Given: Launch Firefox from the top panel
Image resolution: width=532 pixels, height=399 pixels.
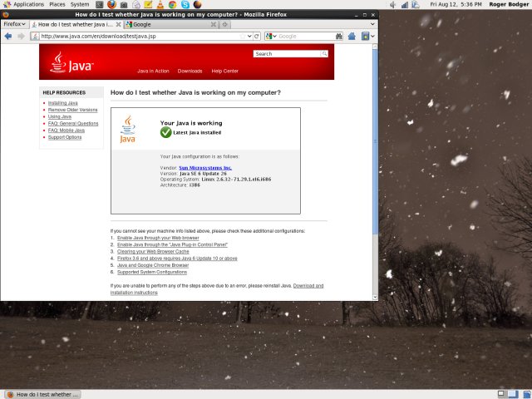Looking at the screenshot, I should [x=111, y=4].
